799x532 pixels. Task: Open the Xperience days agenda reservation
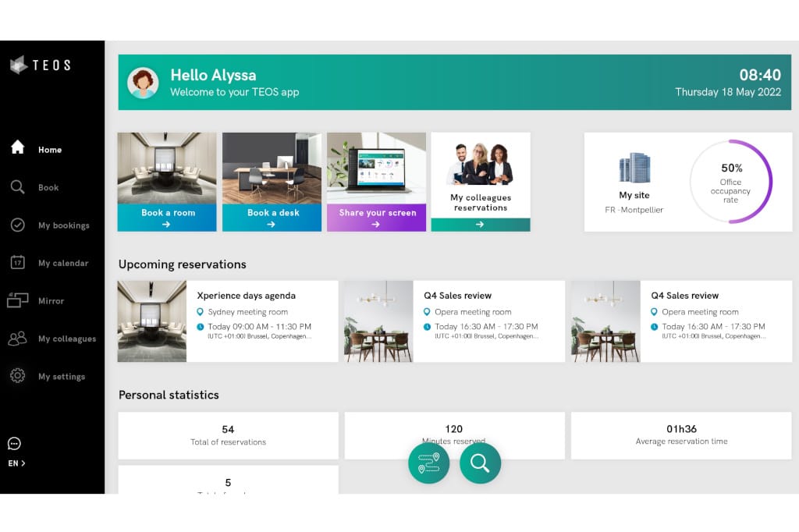227,321
